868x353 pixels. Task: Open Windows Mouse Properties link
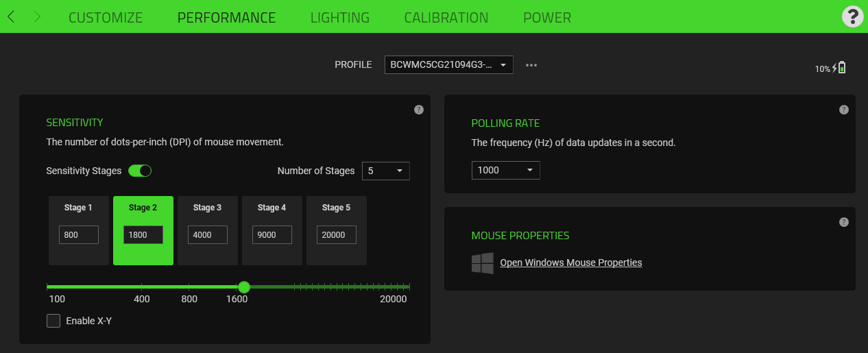click(570, 263)
